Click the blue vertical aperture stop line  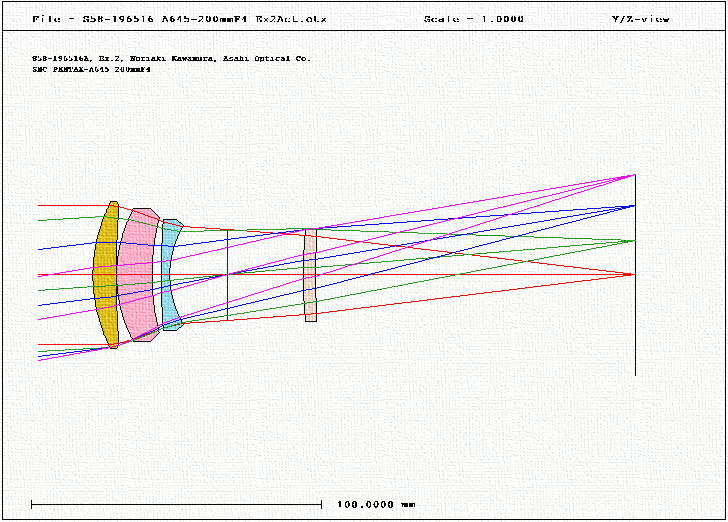point(228,274)
